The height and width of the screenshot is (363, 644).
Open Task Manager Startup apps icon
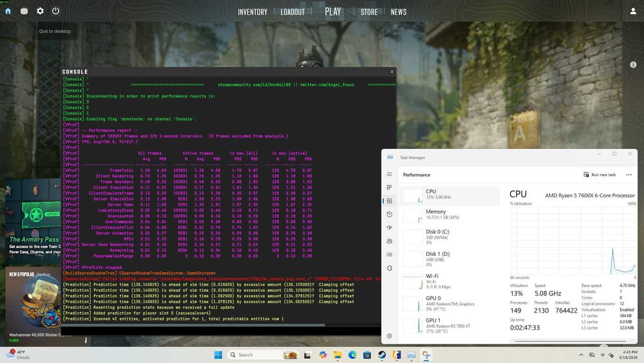click(x=390, y=228)
